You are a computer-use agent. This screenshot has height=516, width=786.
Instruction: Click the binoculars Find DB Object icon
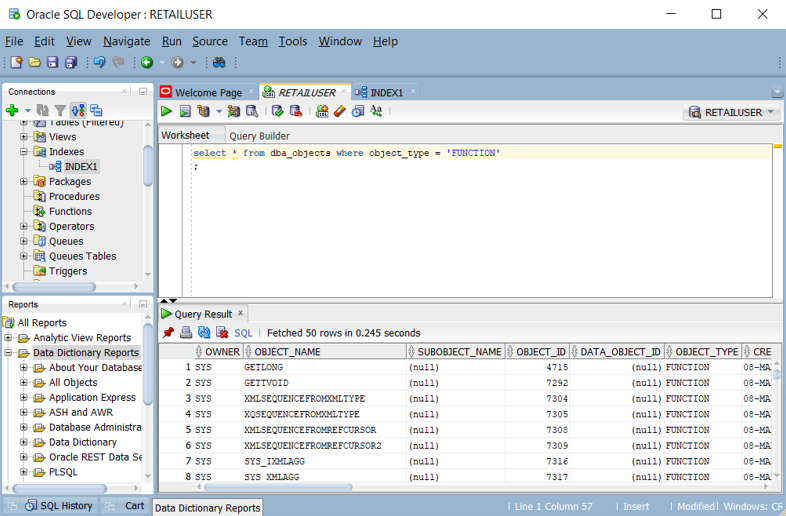point(219,63)
